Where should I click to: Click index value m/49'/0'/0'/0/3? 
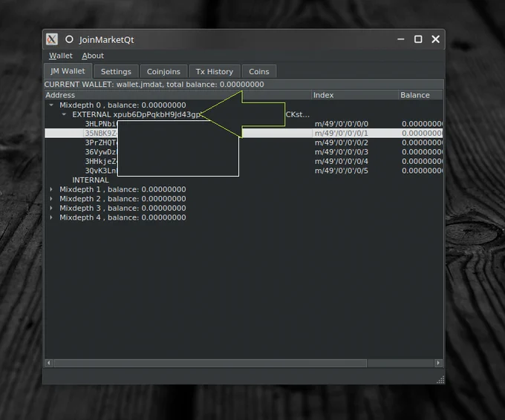click(342, 152)
